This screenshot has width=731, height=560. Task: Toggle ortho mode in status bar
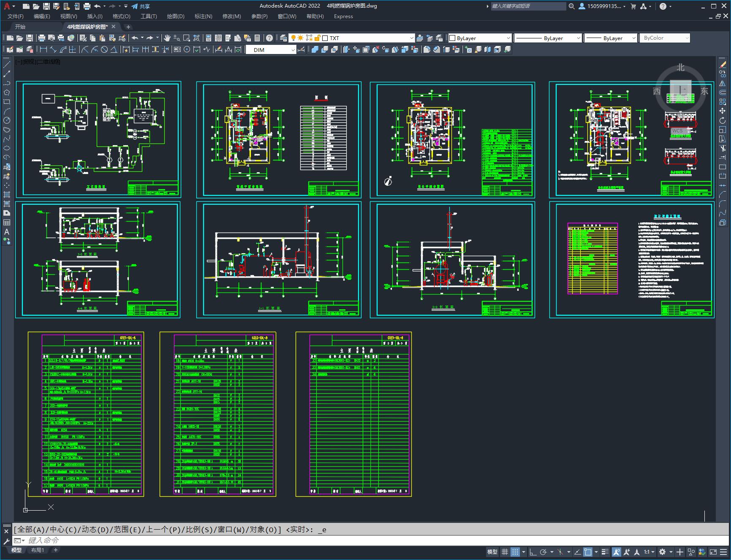[x=533, y=552]
